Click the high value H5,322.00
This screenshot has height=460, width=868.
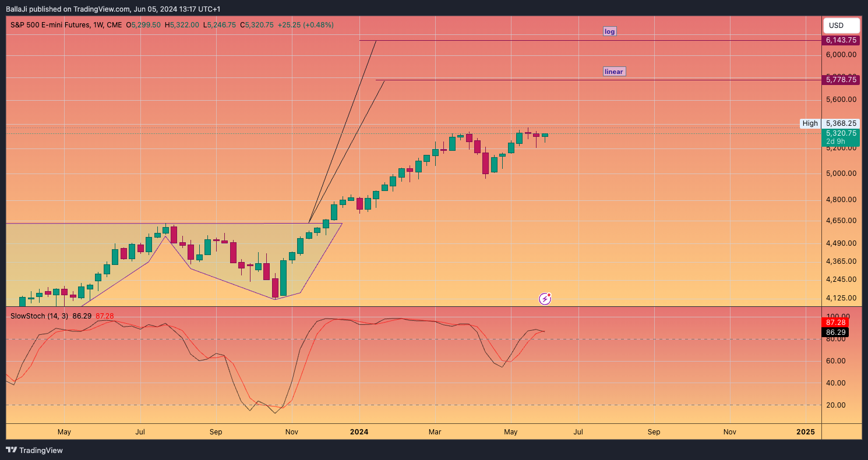coord(182,25)
